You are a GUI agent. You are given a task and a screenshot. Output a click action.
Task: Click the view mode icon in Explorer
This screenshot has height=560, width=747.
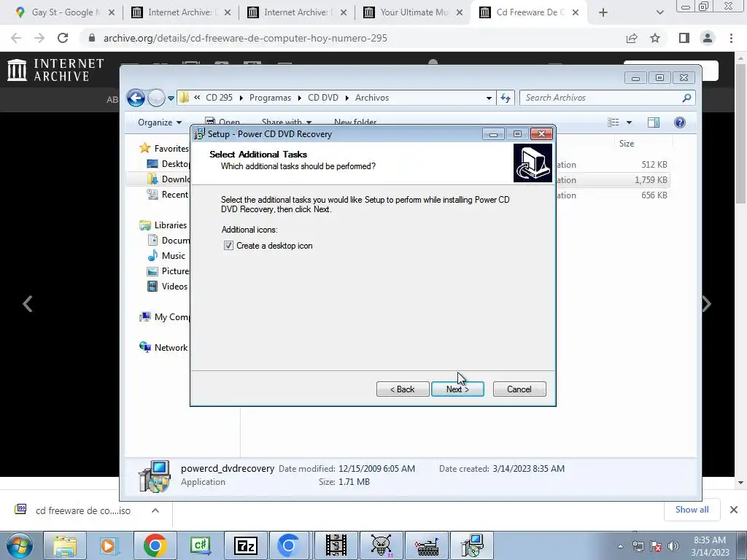[614, 122]
